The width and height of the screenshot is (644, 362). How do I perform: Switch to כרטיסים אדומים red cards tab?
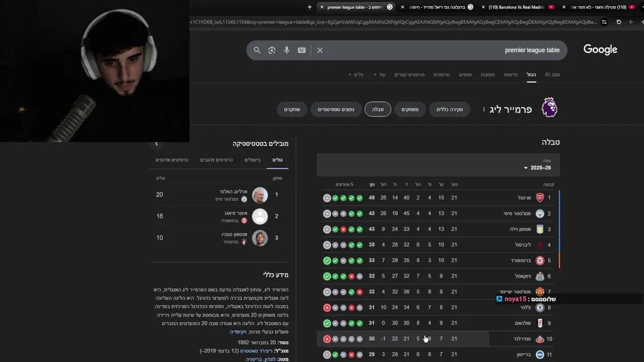(172, 160)
